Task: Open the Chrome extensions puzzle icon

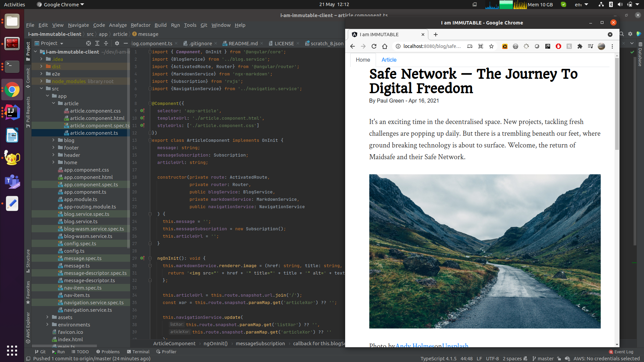Action: pos(580,46)
